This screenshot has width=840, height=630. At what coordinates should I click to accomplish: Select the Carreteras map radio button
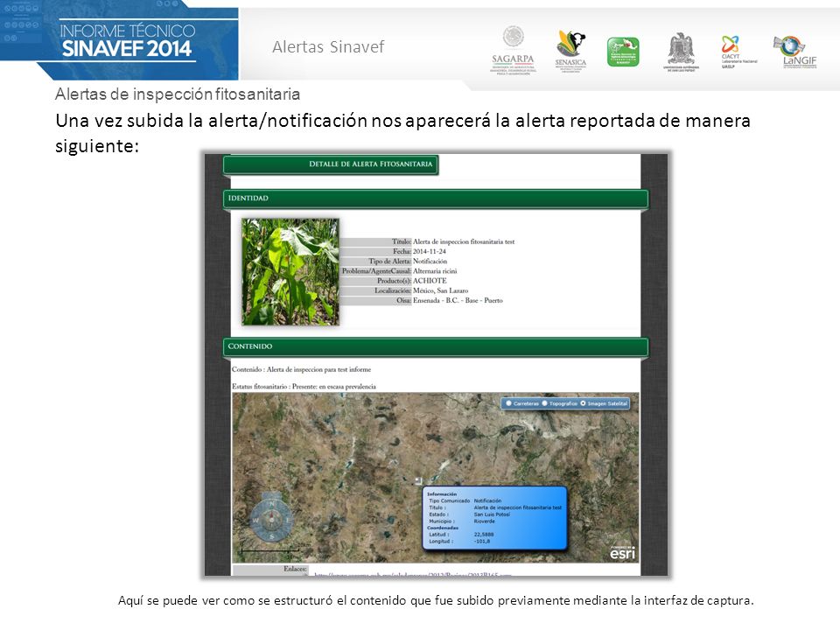click(509, 403)
